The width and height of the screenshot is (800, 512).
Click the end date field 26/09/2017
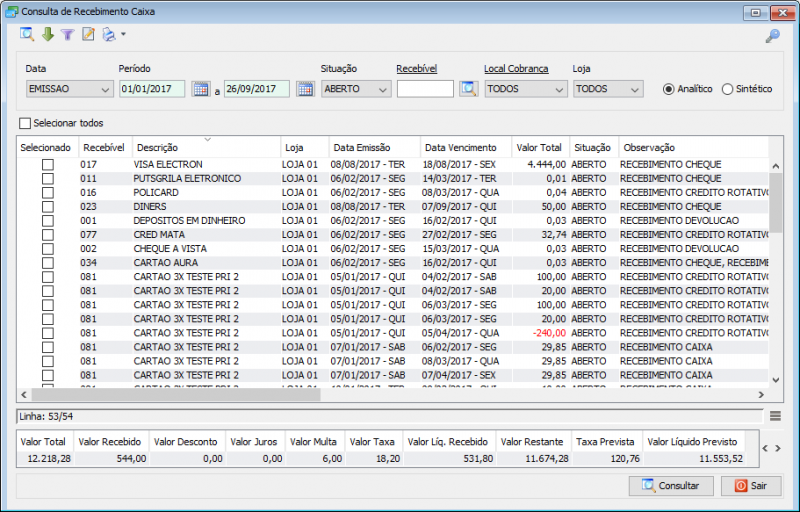tap(257, 89)
